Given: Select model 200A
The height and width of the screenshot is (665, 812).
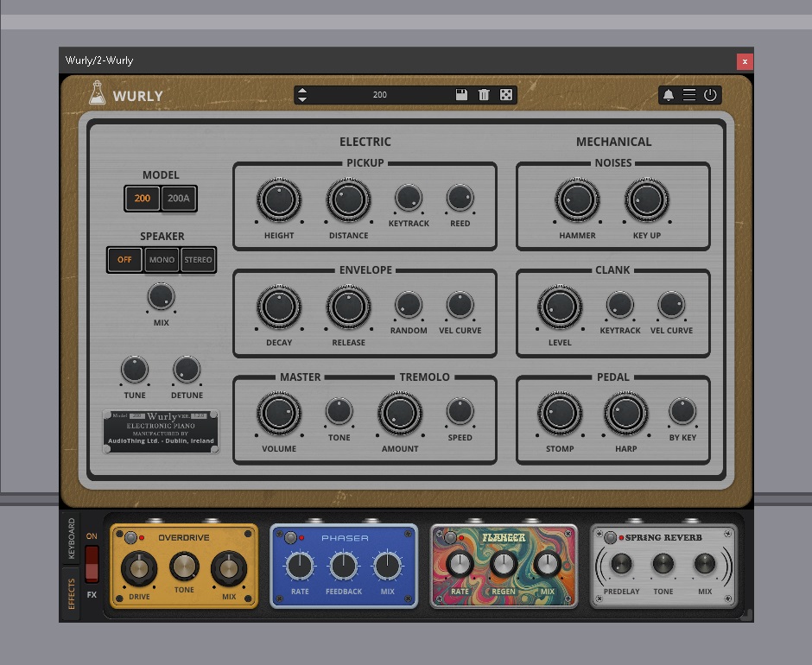Looking at the screenshot, I should pos(179,199).
